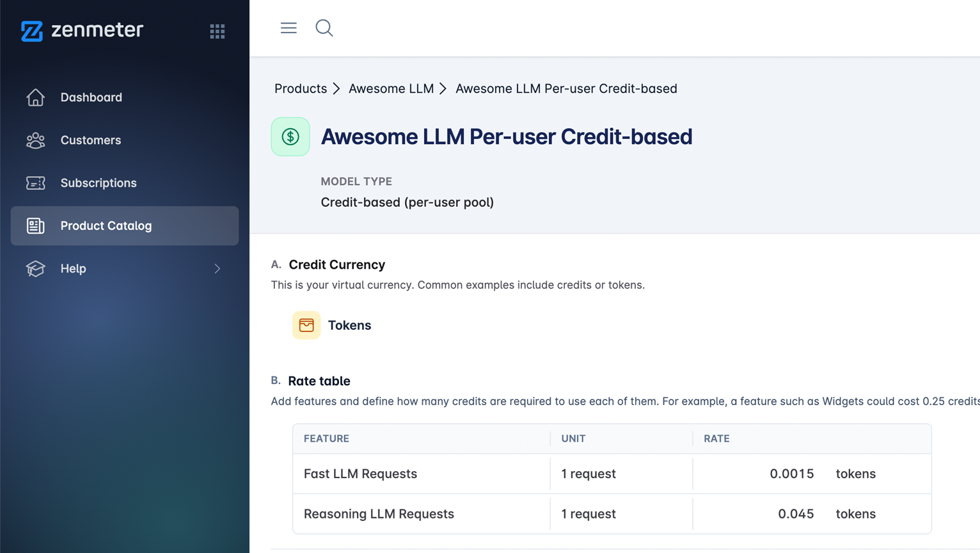Expand the Help menu chevron

point(217,269)
